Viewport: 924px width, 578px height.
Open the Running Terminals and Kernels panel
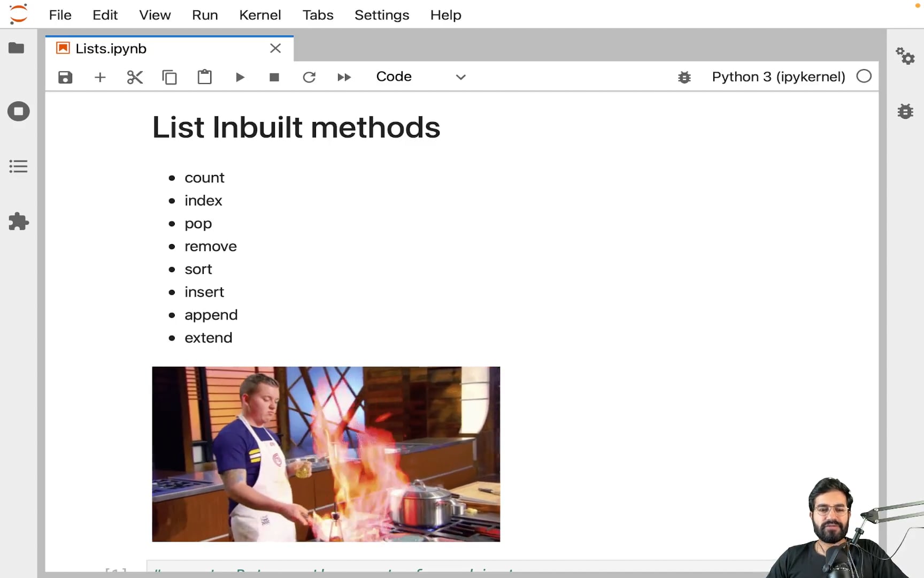[x=19, y=111]
